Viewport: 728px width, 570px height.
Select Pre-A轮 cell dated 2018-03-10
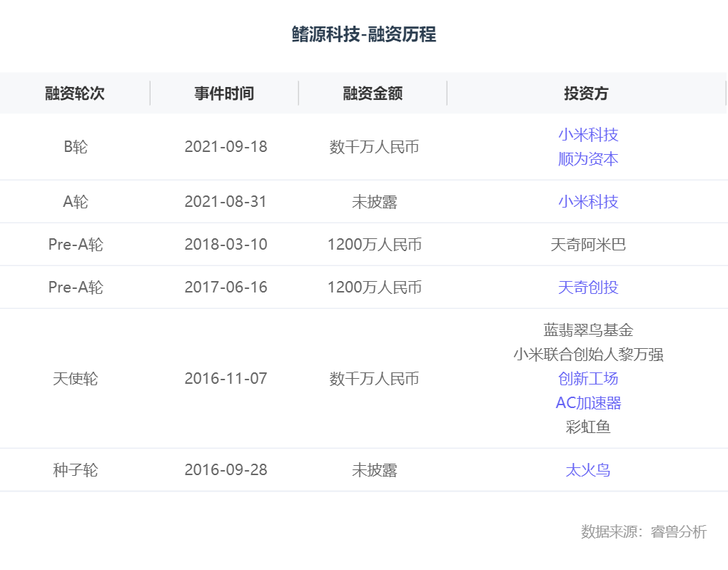75,244
